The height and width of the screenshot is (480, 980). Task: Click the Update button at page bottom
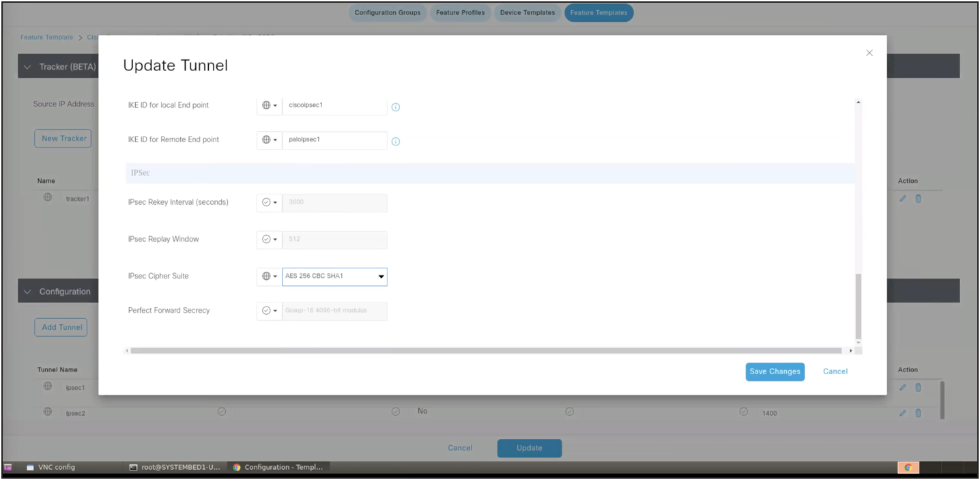pos(530,448)
